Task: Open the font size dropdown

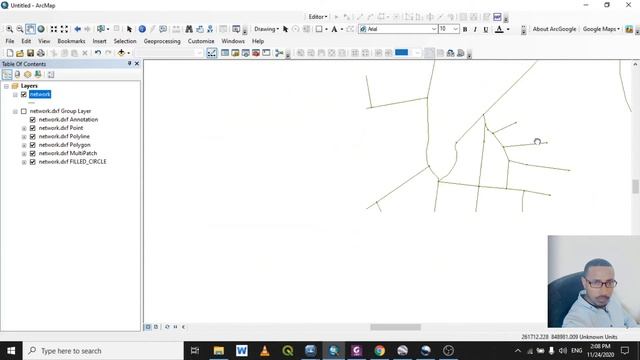Action: click(456, 29)
